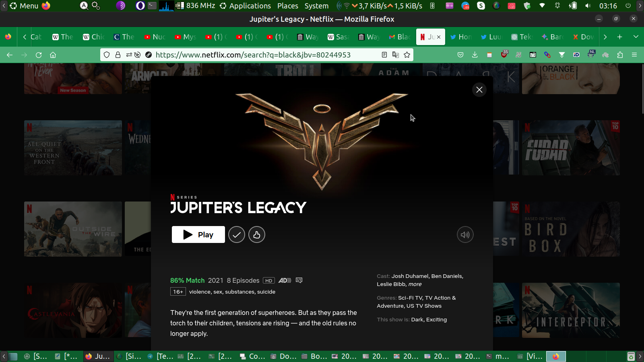Reload the Netflix page
Viewport: 644px width, 362px height.
pyautogui.click(x=39, y=55)
